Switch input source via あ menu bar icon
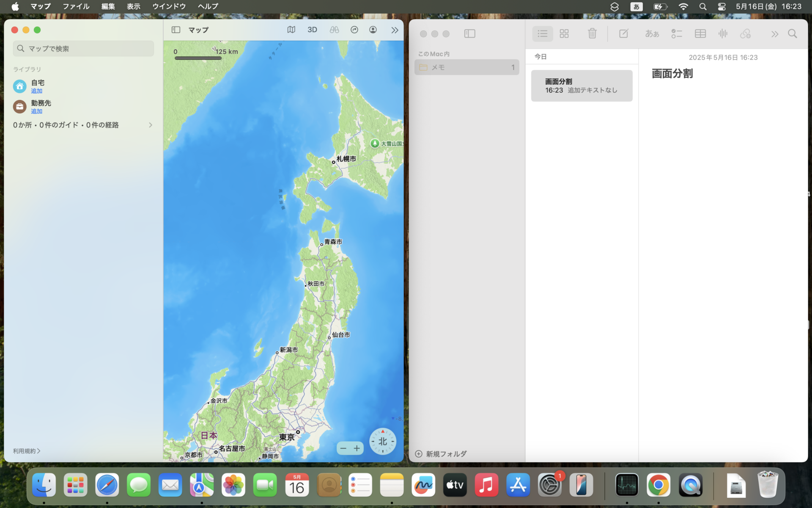 tap(636, 6)
